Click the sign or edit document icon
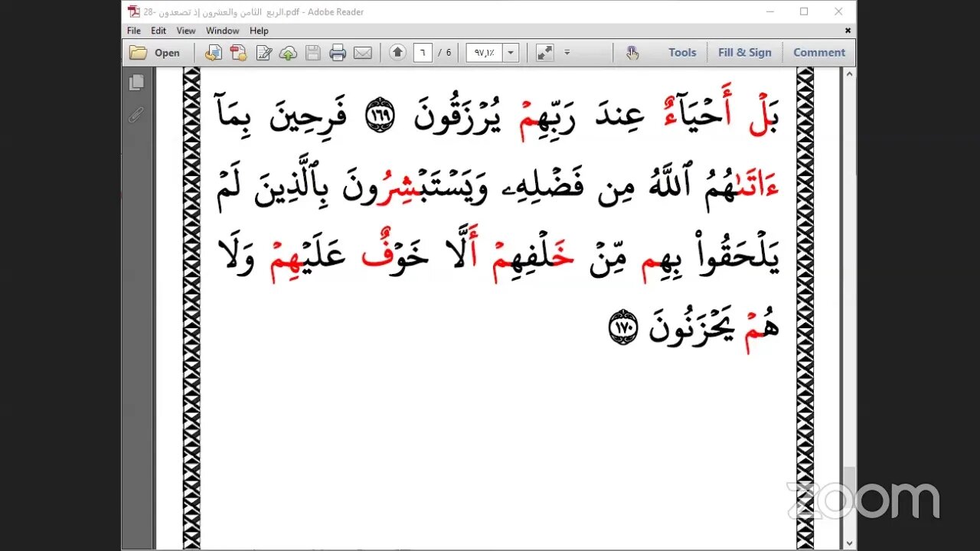 tap(264, 53)
